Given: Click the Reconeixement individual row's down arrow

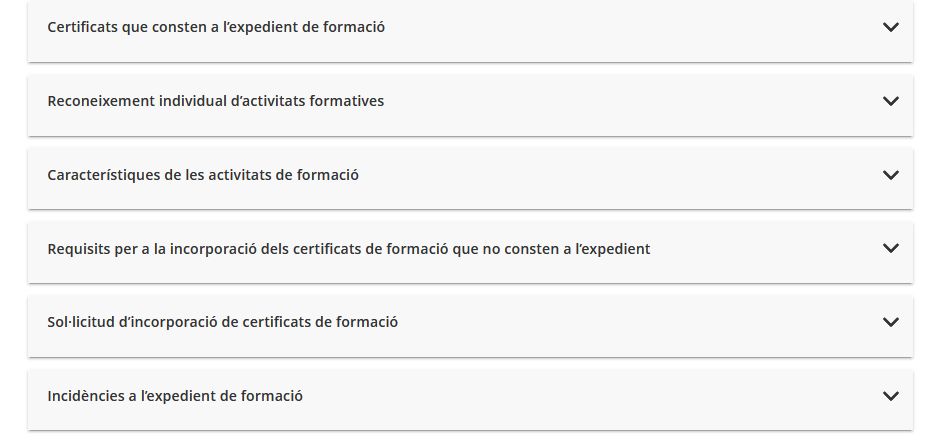Looking at the screenshot, I should pos(891,101).
